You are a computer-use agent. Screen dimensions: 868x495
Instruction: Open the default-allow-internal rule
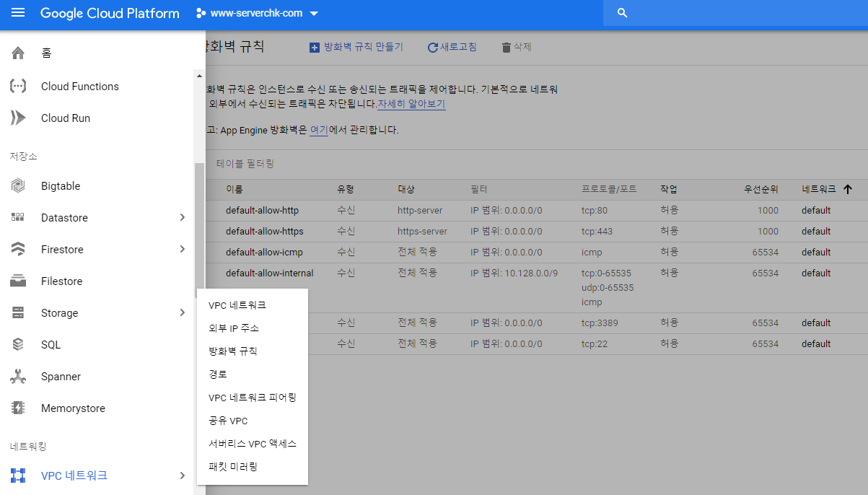click(x=270, y=273)
